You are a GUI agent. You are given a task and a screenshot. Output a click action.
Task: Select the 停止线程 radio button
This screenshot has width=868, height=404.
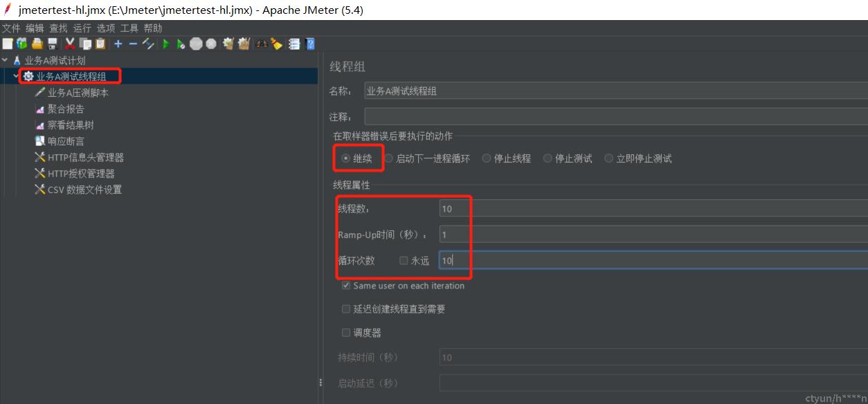pos(487,158)
